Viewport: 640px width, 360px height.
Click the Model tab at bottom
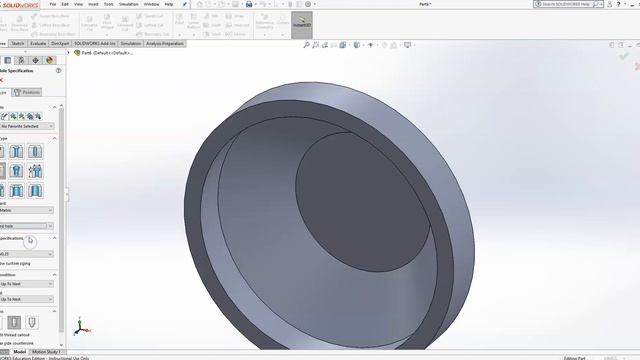pyautogui.click(x=20, y=352)
